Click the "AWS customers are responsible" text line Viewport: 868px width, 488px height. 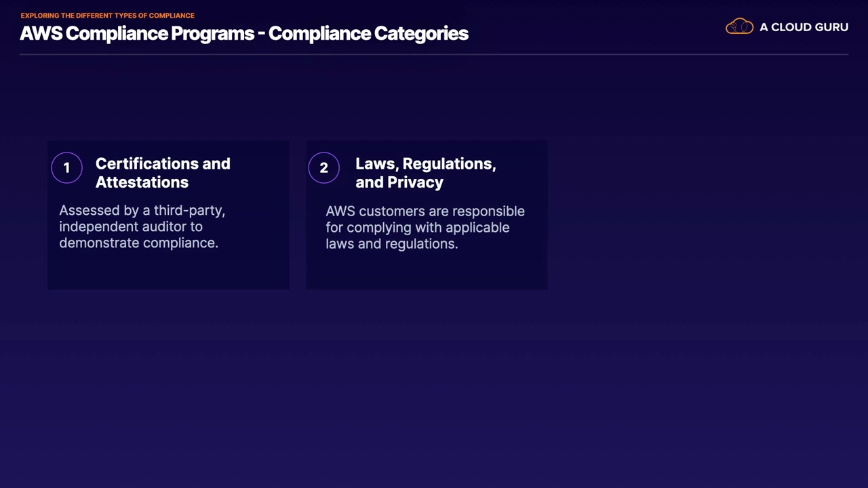pyautogui.click(x=425, y=211)
